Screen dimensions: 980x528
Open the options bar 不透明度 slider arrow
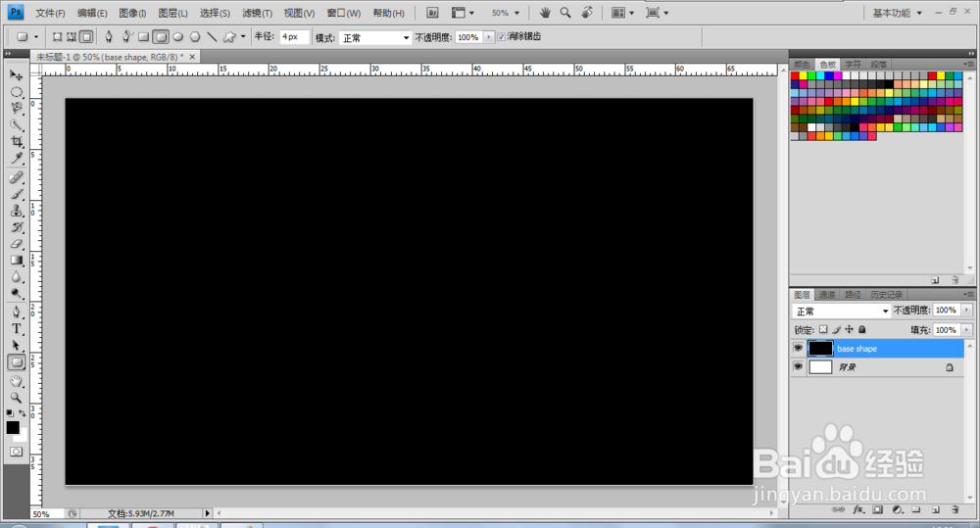pos(489,37)
